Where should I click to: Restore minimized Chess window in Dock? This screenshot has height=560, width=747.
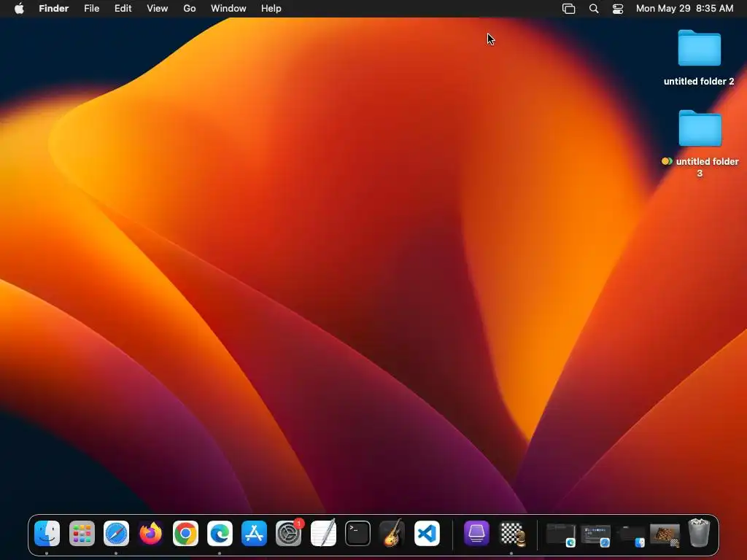(665, 535)
